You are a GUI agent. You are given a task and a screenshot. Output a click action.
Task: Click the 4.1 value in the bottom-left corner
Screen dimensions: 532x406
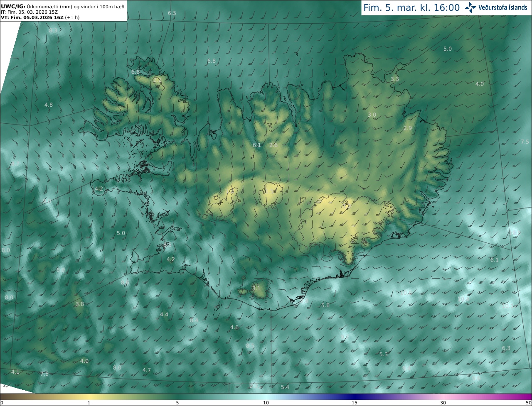point(15,372)
